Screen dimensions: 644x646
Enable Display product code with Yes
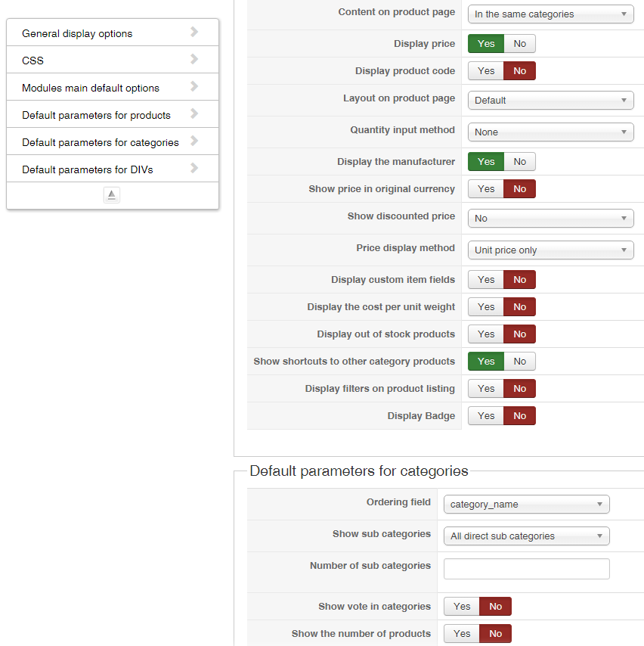pyautogui.click(x=486, y=71)
